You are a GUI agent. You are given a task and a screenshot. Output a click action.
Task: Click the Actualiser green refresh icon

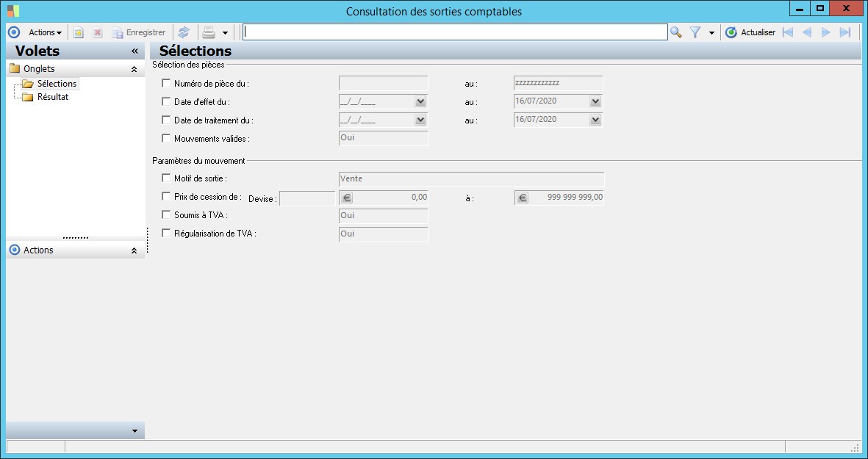(731, 32)
